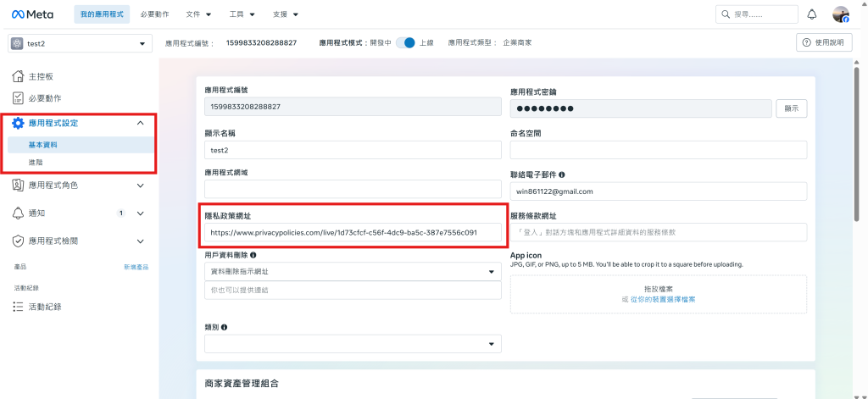868x399 pixels.
Task: Click the page vertical scrollbar
Action: point(858,144)
